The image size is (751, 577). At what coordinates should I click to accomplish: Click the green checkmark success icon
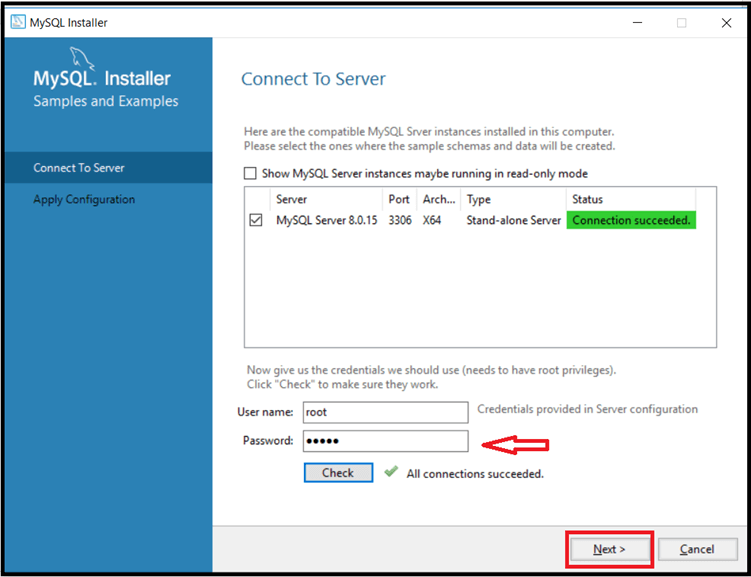click(391, 472)
